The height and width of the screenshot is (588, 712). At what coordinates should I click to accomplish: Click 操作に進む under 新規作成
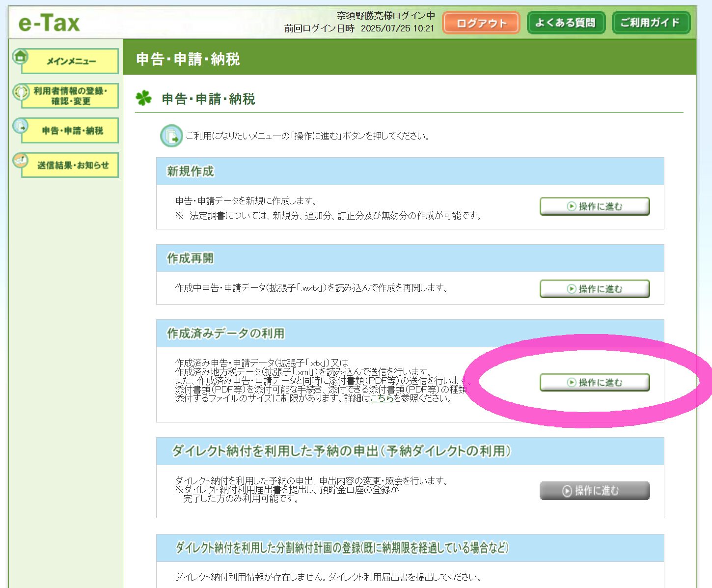(x=595, y=206)
